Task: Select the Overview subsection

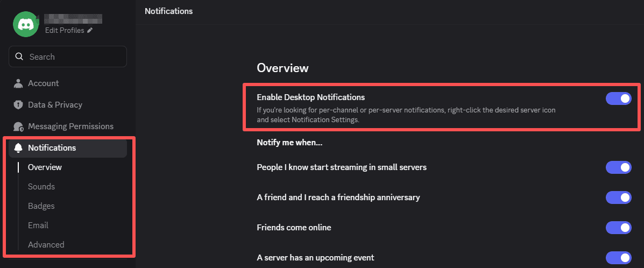Action: [x=45, y=167]
